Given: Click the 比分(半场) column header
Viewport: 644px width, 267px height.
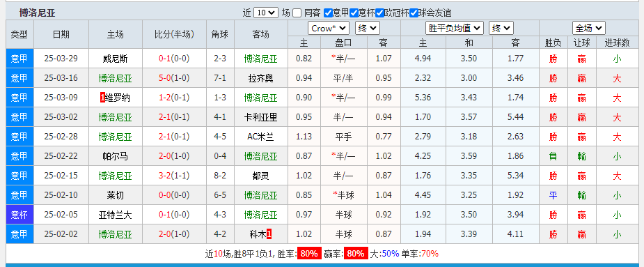Looking at the screenshot, I should tap(174, 34).
